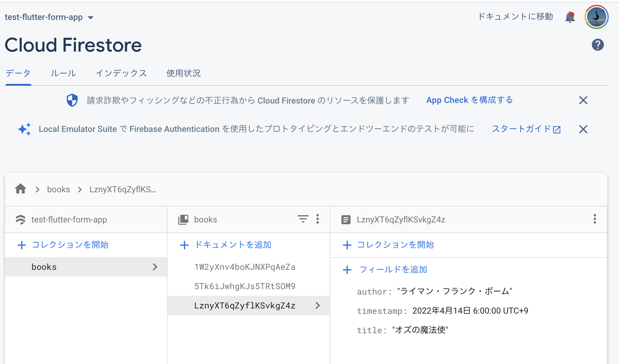Click the document icon beside LznyXT6qZyflKSvkgZ4z
Image resolution: width=619 pixels, height=364 pixels.
(346, 219)
